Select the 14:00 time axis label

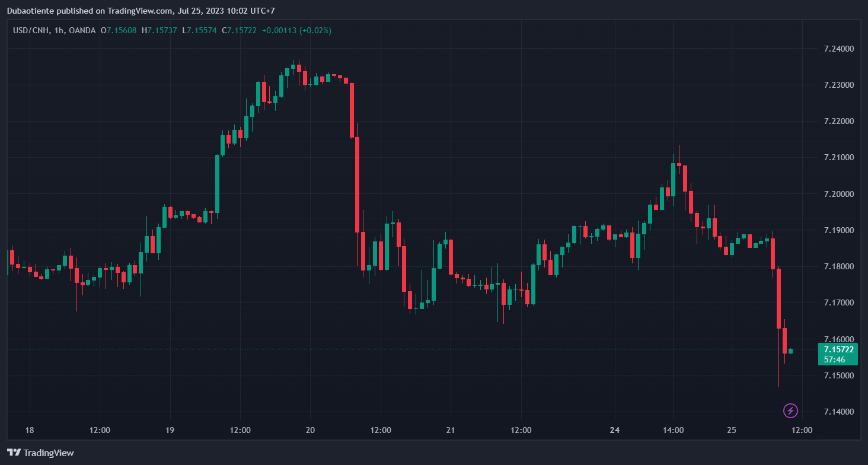674,430
